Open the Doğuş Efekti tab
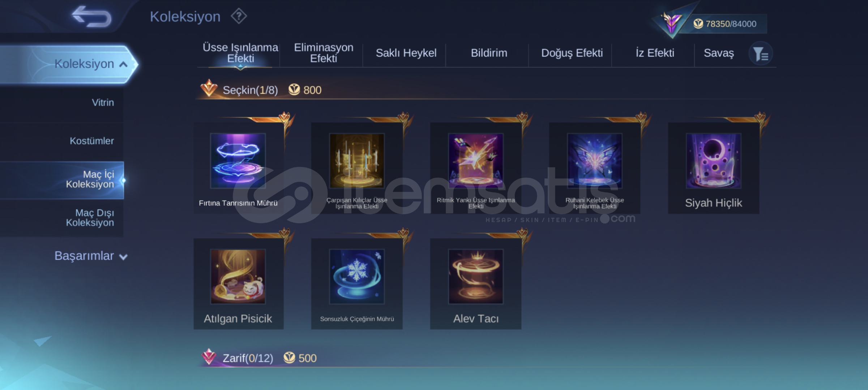 [x=572, y=53]
